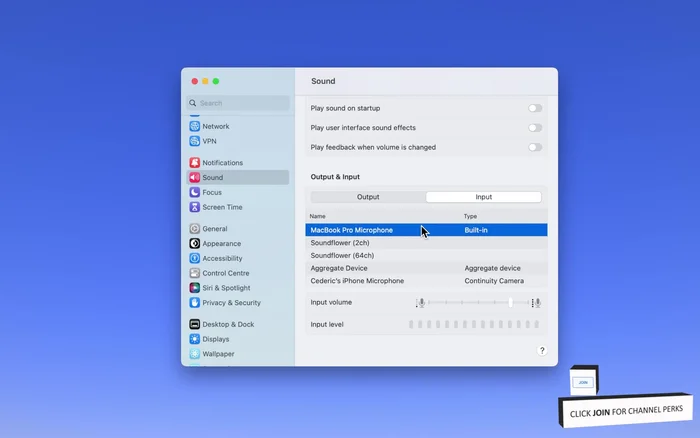Click the VPN icon in sidebar
Viewport: 700px width, 438px height.
coord(194,141)
